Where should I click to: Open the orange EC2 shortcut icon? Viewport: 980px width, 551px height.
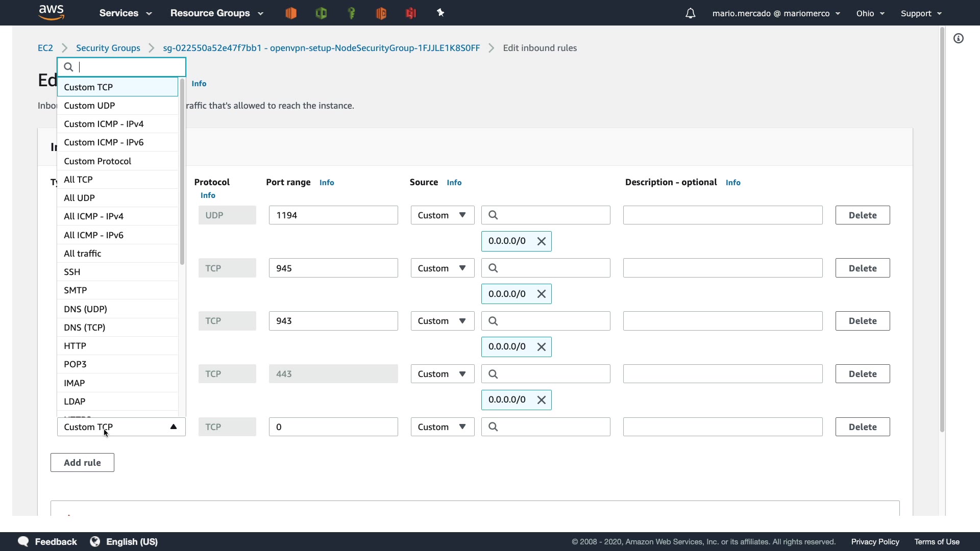point(291,13)
